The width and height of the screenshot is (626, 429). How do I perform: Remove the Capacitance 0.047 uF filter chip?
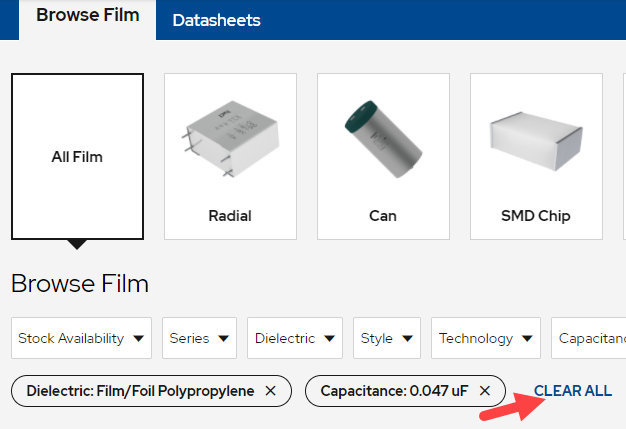coord(485,391)
